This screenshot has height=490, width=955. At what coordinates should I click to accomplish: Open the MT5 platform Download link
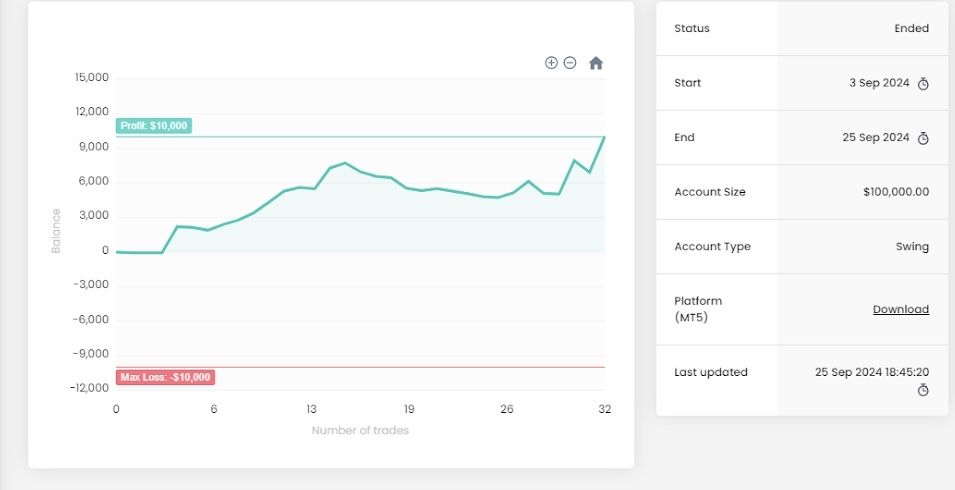coord(900,310)
